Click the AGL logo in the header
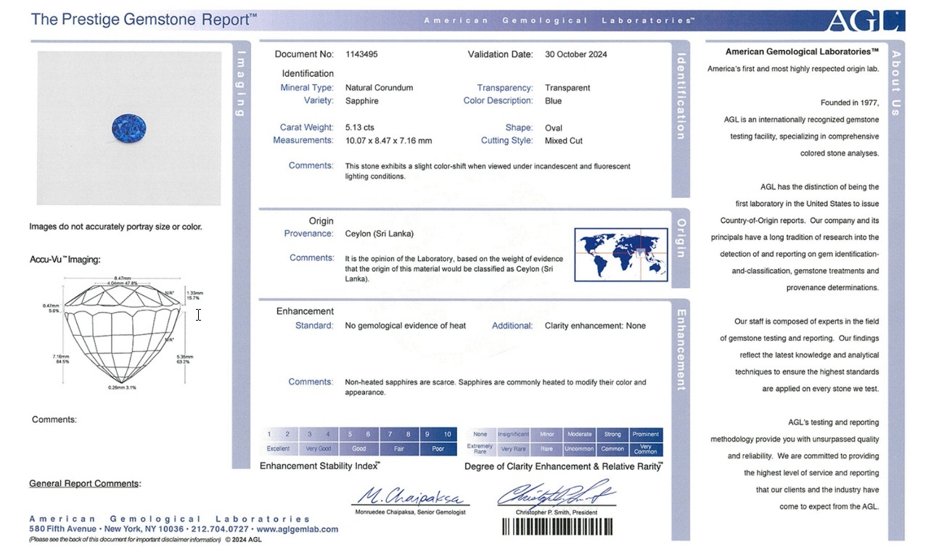The height and width of the screenshot is (560, 931). pos(866,20)
